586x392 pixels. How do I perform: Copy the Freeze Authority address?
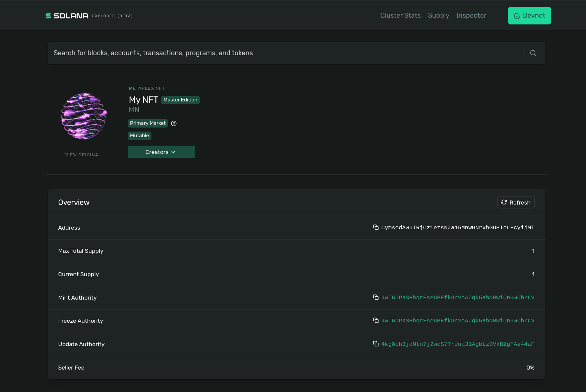376,320
